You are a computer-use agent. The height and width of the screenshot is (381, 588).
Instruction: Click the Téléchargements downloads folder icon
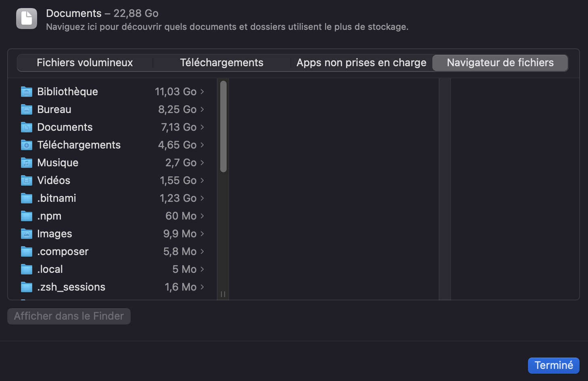tap(26, 145)
